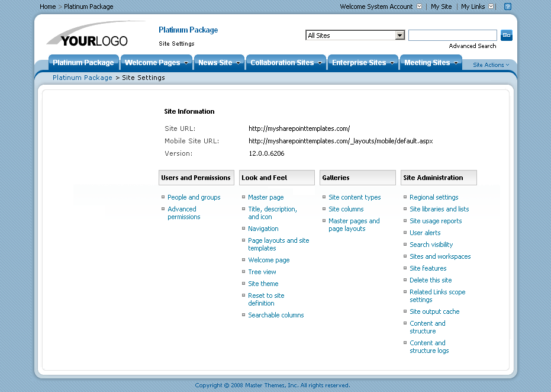Open Regional settings
The image size is (551, 392).
[434, 197]
